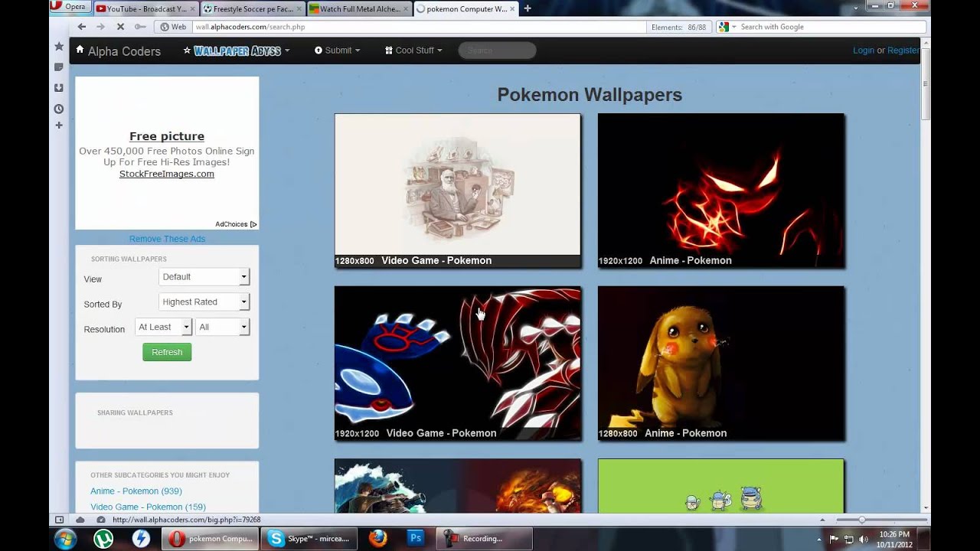Switch to the Watch Full Metal Alchemist tab
The image size is (980, 551).
pyautogui.click(x=358, y=8)
